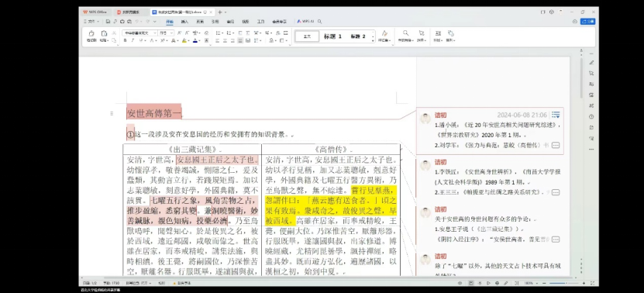Click the search magnifier next to WPS AI
The height and width of the screenshot is (293, 644).
point(319,22)
